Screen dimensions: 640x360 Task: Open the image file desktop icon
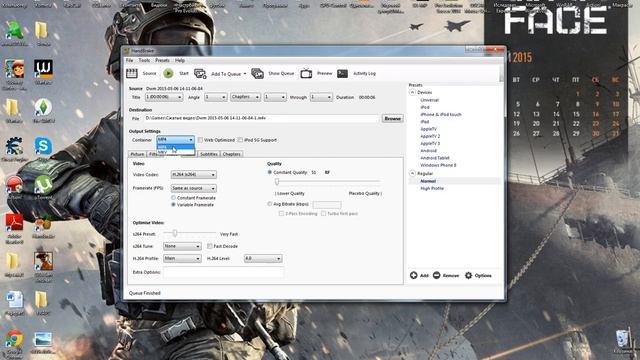43,339
